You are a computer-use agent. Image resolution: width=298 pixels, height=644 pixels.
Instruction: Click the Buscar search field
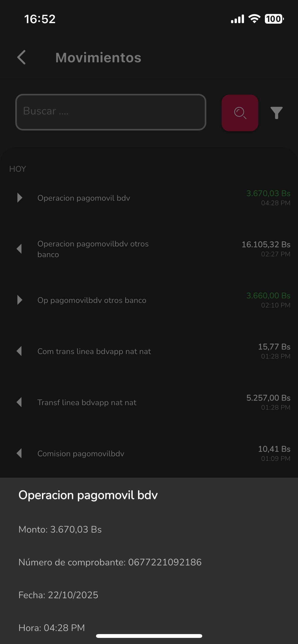coord(111,112)
